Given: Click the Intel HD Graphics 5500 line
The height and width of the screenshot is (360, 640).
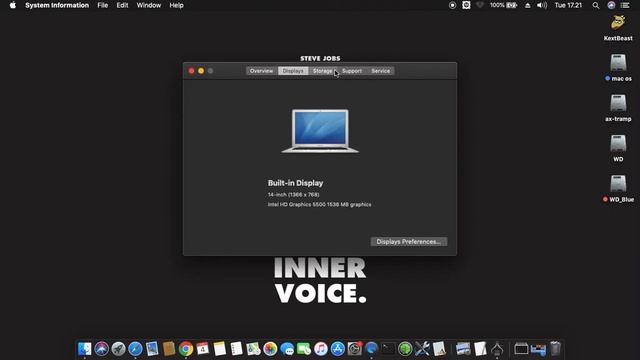Looking at the screenshot, I should click(x=319, y=204).
